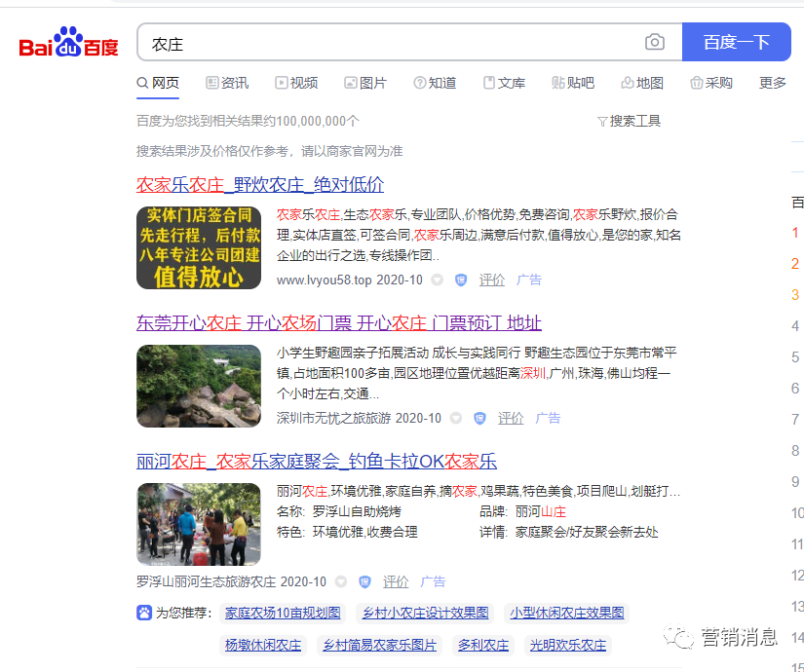Click 贴吧 tab icon
This screenshot has width=804, height=672.
point(557,83)
